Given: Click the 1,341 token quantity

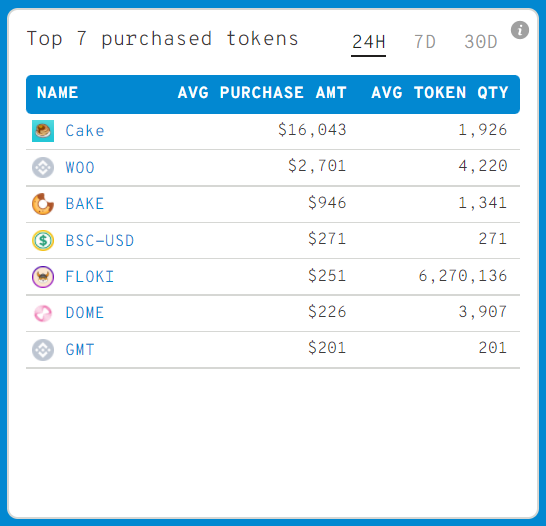Looking at the screenshot, I should click(483, 203).
